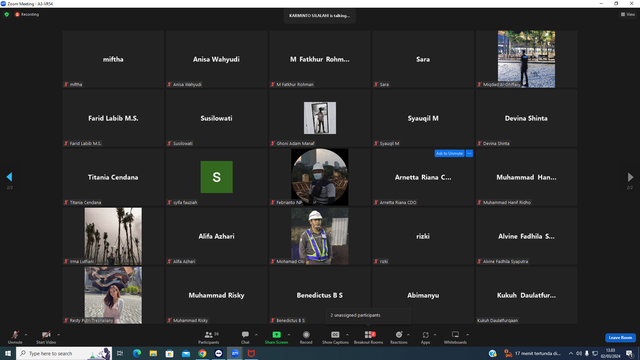
Task: Click the Record button
Action: (x=306, y=337)
